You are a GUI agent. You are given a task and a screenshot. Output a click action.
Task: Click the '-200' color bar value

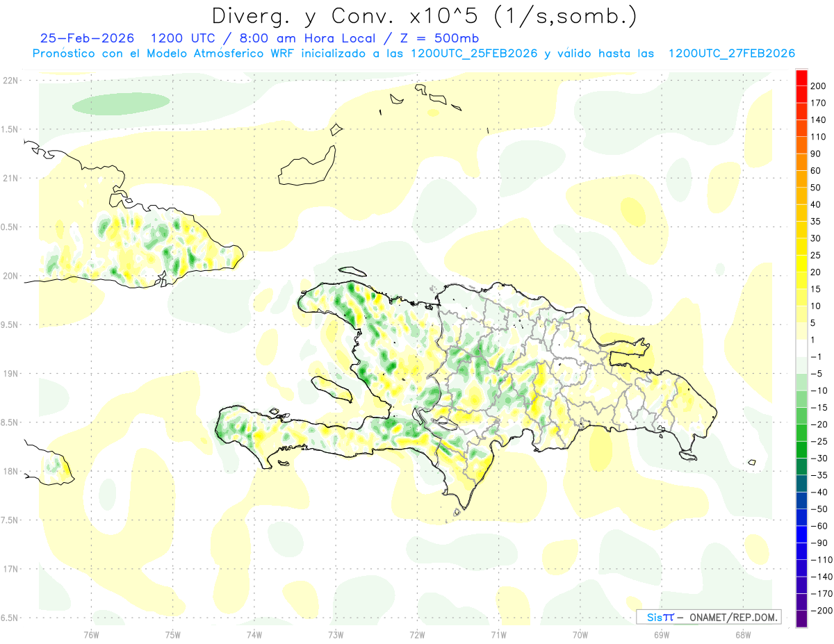pos(822,611)
